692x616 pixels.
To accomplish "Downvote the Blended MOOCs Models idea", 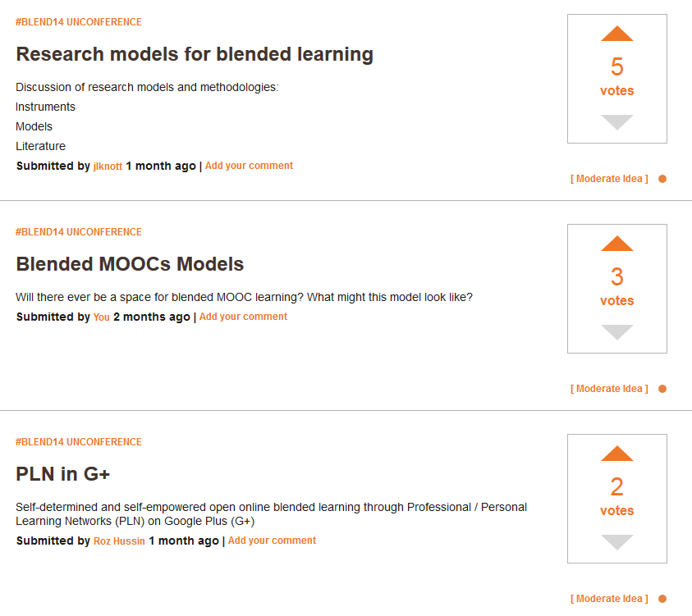I will (x=617, y=332).
